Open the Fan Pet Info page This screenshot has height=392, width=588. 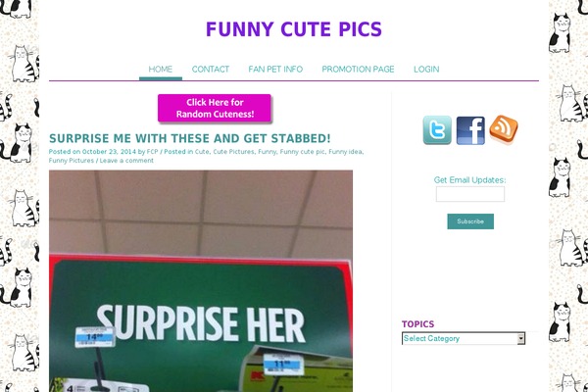275,70
